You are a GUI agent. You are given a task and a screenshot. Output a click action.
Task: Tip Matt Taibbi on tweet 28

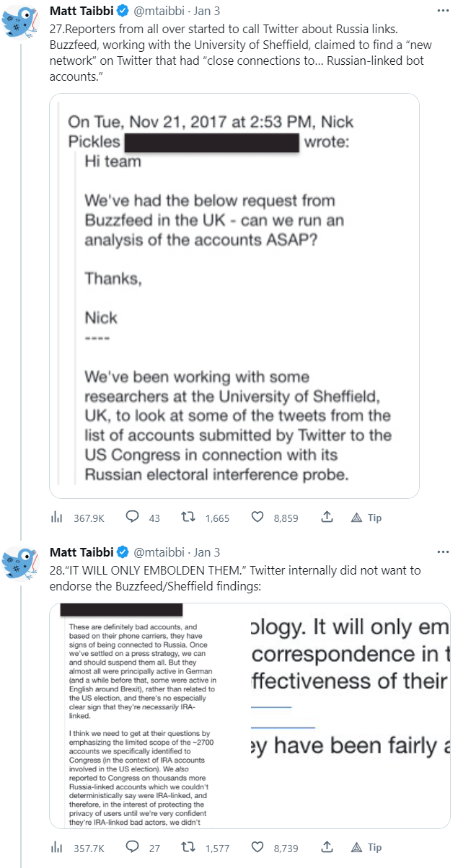[x=366, y=848]
